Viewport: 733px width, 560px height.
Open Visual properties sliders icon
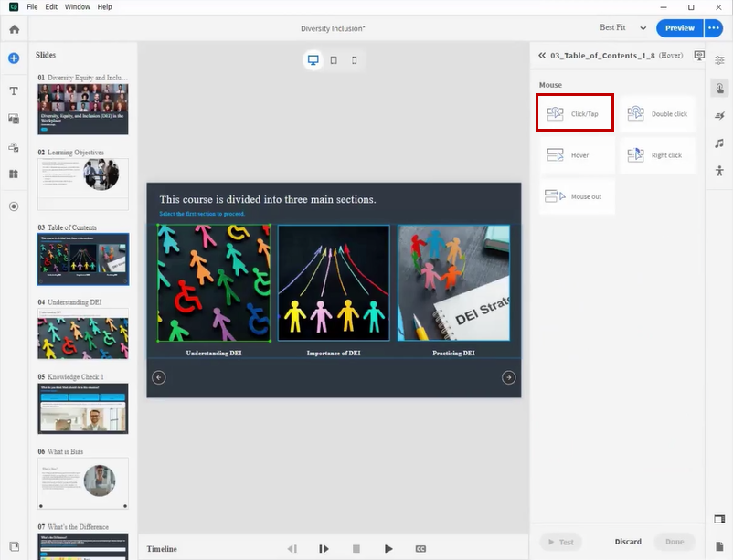719,59
